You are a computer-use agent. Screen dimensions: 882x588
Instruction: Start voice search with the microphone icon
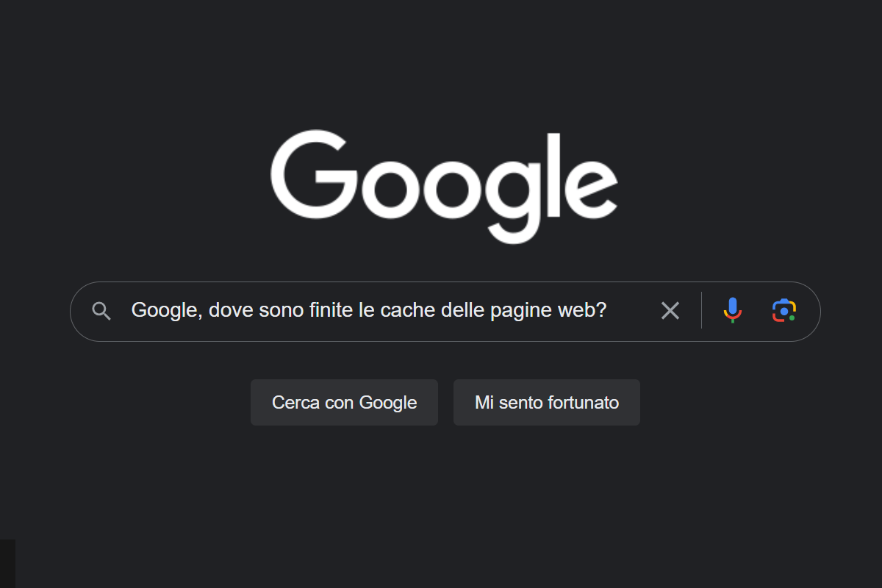(x=732, y=310)
